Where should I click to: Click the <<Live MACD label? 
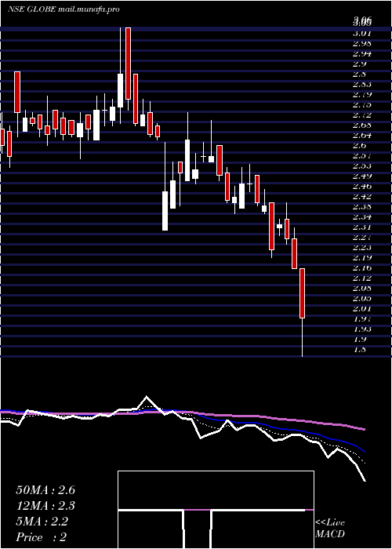[x=330, y=529]
